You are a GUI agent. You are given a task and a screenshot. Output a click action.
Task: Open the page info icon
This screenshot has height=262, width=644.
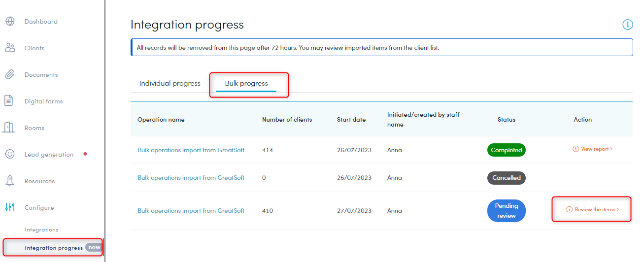627,25
